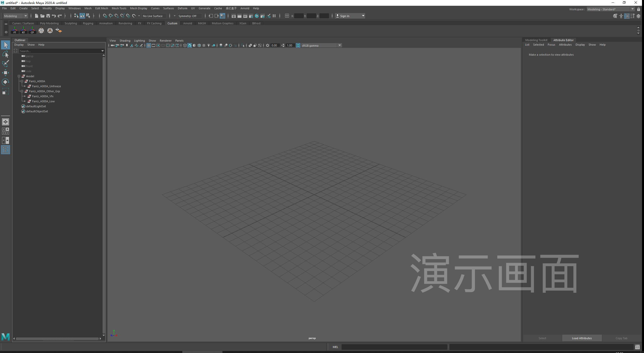
Task: Click the Copy Tab button
Action: click(x=621, y=338)
